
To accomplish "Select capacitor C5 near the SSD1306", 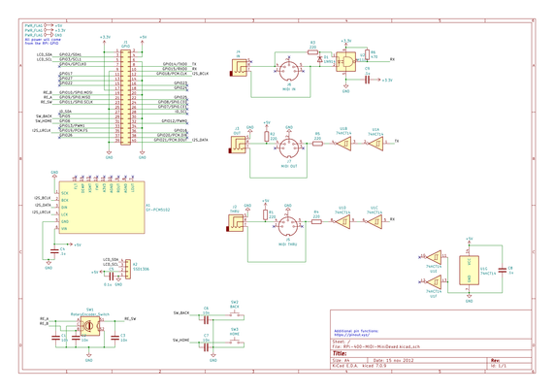I will 111,277.
